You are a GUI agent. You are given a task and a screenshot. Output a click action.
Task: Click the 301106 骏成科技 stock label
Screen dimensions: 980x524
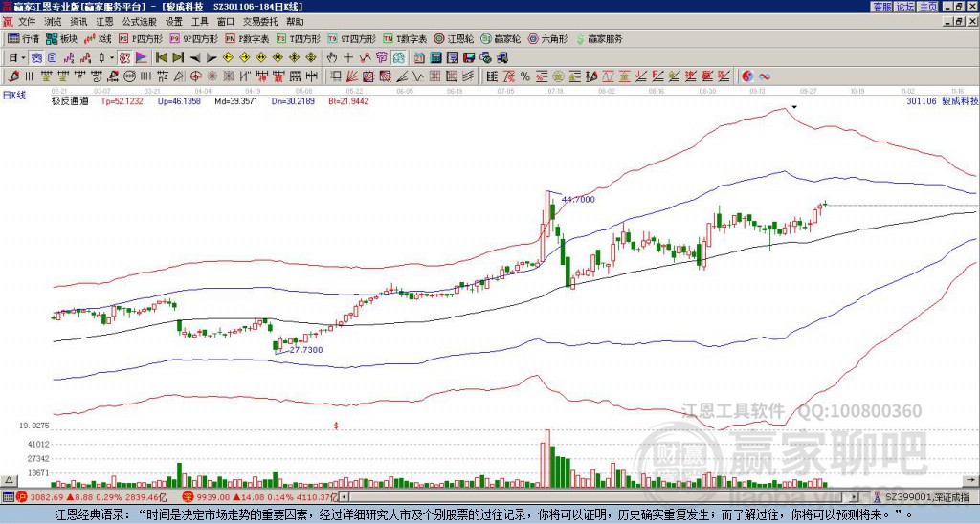943,101
